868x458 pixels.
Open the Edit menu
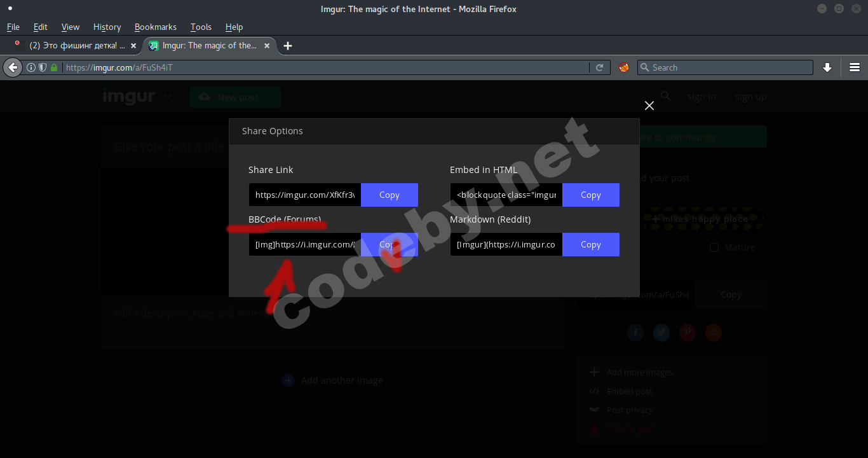[x=41, y=27]
